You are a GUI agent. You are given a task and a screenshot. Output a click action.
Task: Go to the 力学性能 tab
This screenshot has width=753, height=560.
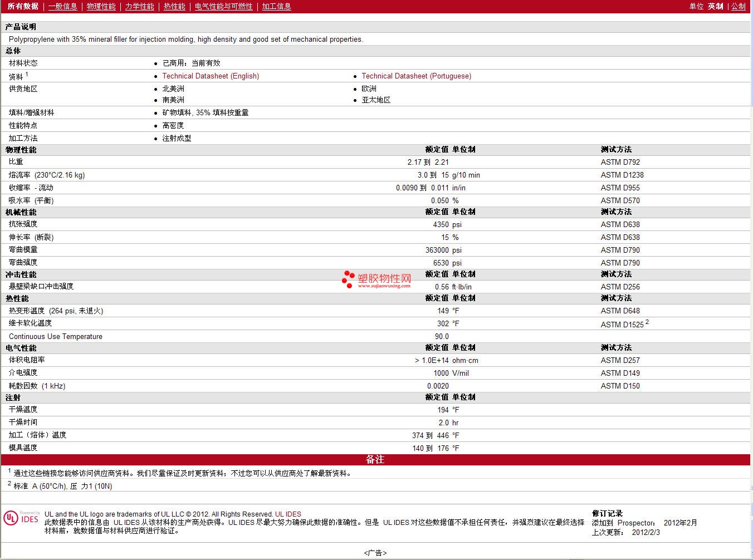click(x=140, y=6)
